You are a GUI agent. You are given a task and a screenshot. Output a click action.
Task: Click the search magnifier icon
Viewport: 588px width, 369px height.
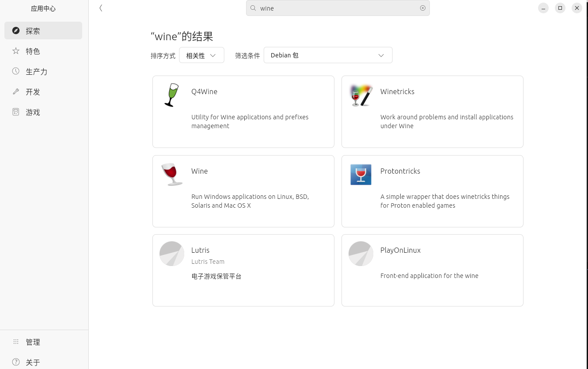tap(253, 8)
